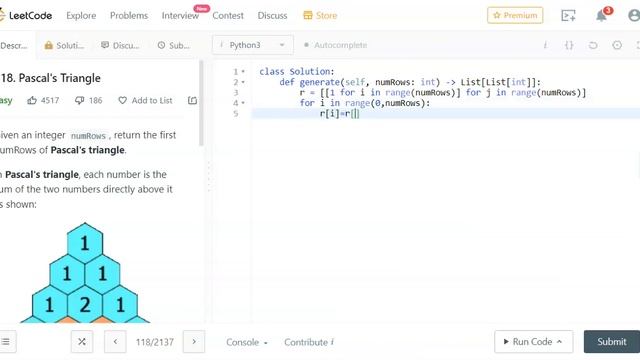Click the Premium button

point(515,15)
